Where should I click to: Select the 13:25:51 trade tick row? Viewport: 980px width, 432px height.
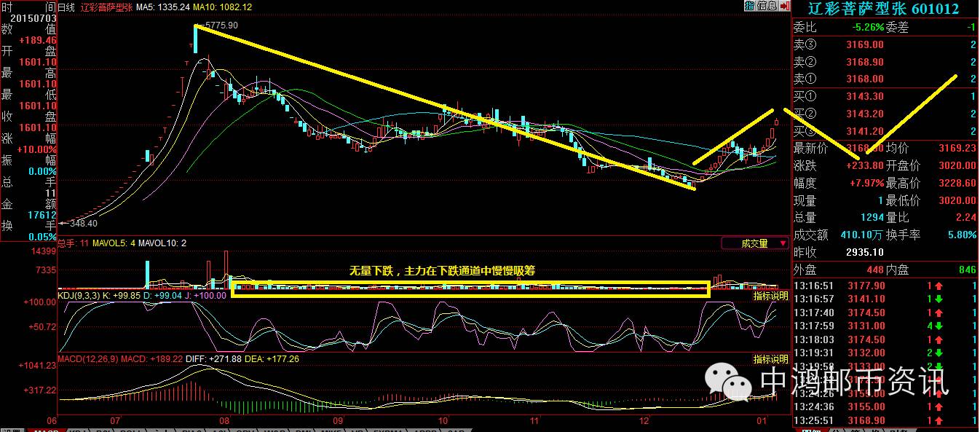tap(885, 420)
